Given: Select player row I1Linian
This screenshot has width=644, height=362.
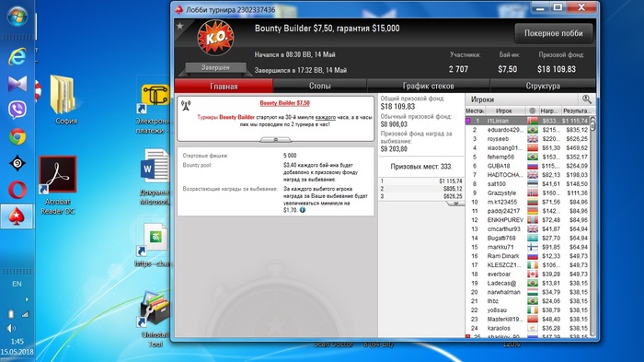Looking at the screenshot, I should point(527,121).
